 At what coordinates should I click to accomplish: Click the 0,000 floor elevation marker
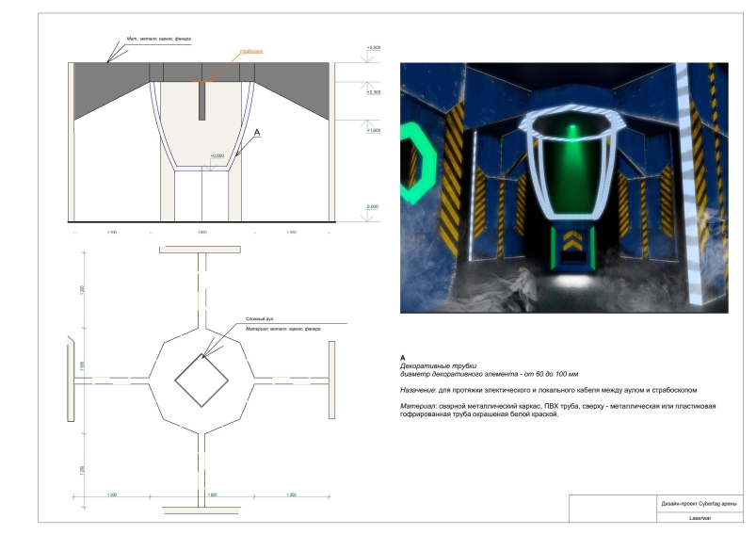373,205
